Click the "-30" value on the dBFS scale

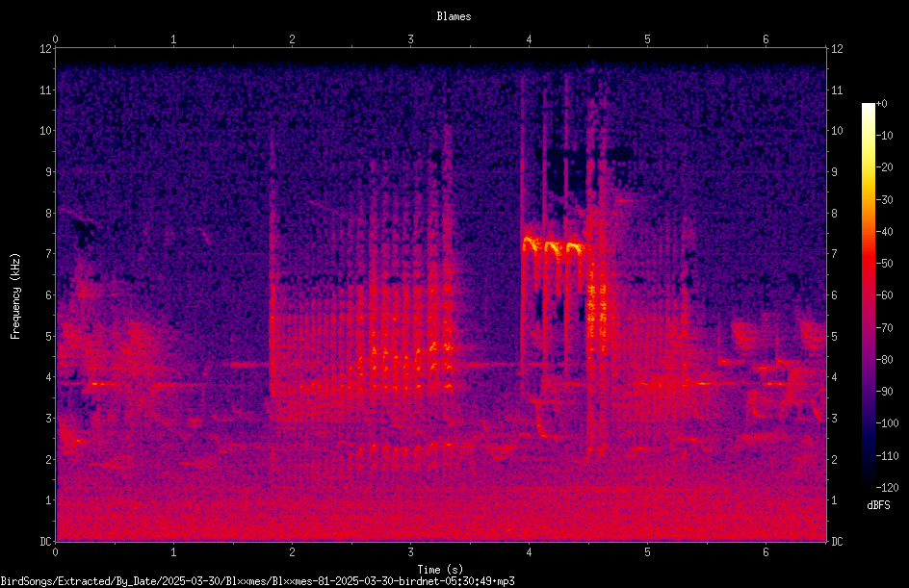[x=884, y=200]
